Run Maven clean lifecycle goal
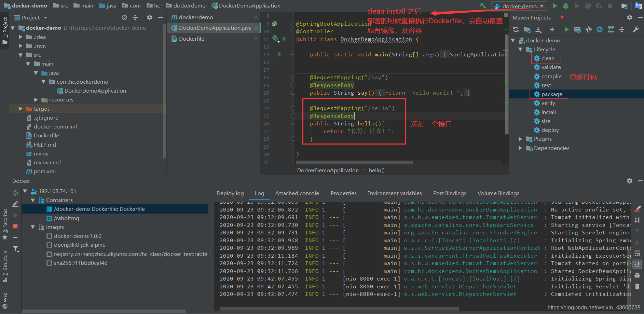The width and height of the screenshot is (644, 314). 548,58
